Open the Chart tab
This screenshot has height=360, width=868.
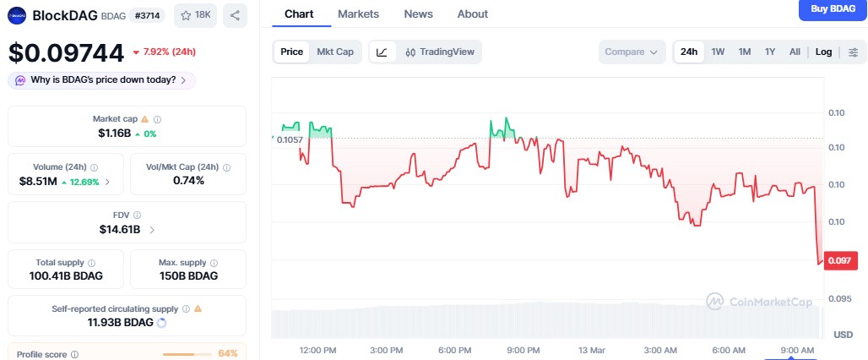pos(299,14)
